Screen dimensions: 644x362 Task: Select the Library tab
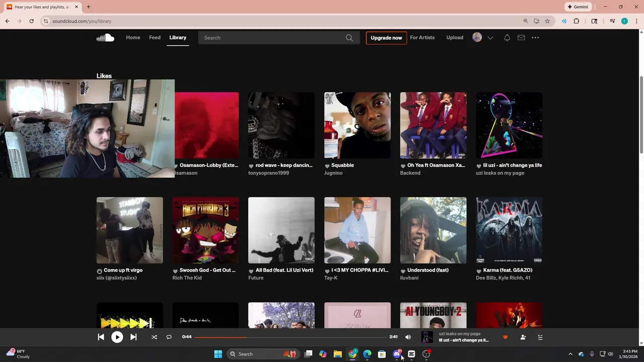pyautogui.click(x=178, y=38)
